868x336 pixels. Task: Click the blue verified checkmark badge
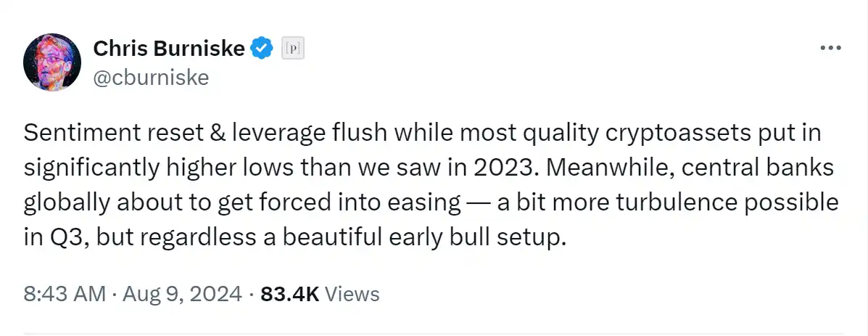pos(261,49)
